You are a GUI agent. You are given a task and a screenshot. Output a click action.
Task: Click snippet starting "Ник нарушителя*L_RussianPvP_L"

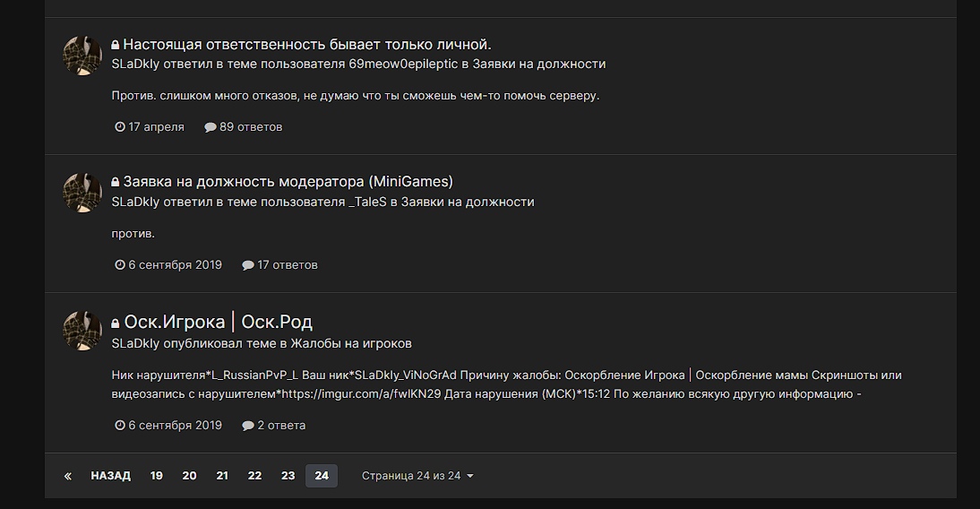pyautogui.click(x=506, y=384)
